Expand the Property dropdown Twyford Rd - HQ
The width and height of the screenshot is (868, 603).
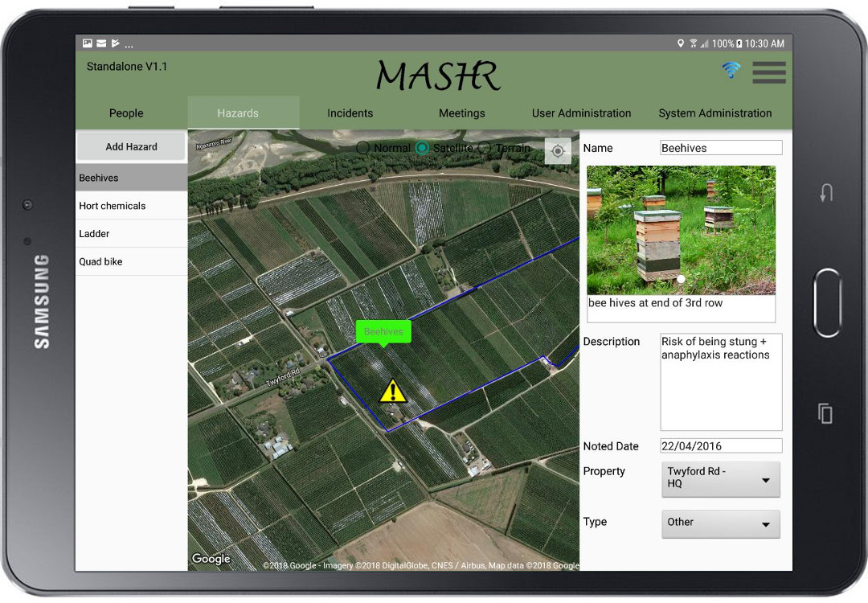pyautogui.click(x=720, y=479)
